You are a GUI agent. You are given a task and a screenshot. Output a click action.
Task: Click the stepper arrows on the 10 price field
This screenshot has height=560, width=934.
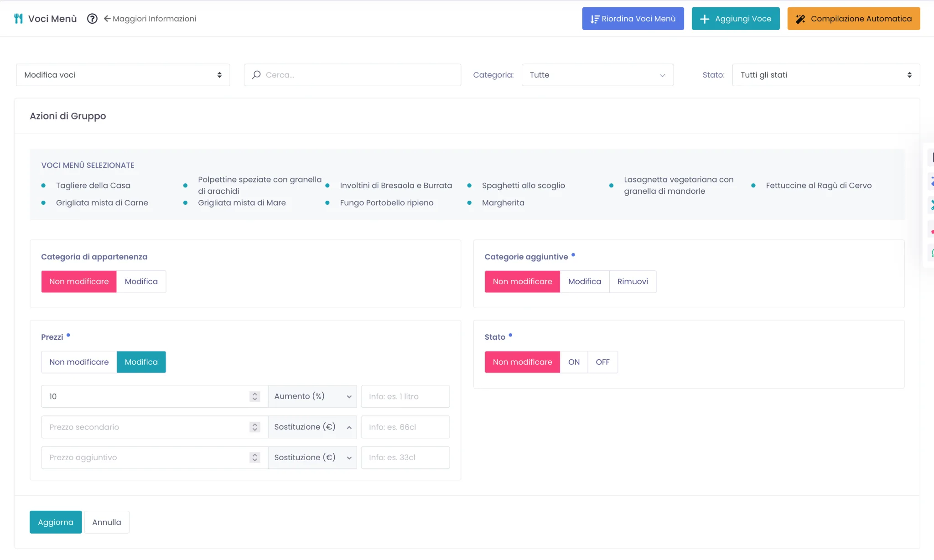(x=255, y=396)
